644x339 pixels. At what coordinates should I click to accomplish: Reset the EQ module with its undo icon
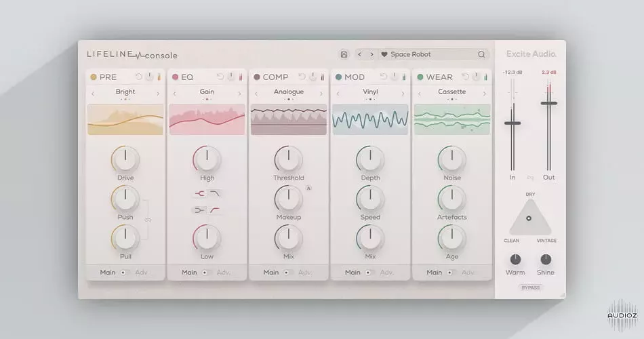tap(220, 77)
